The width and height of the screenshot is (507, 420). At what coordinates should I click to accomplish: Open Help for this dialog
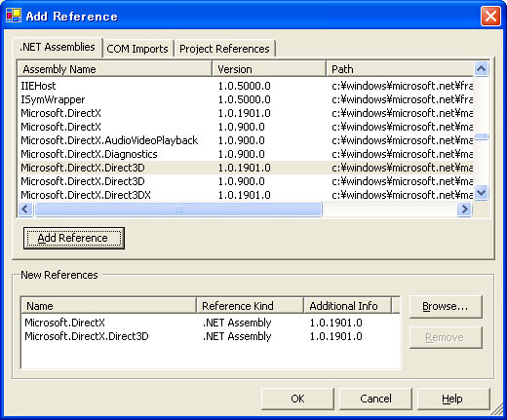453,399
